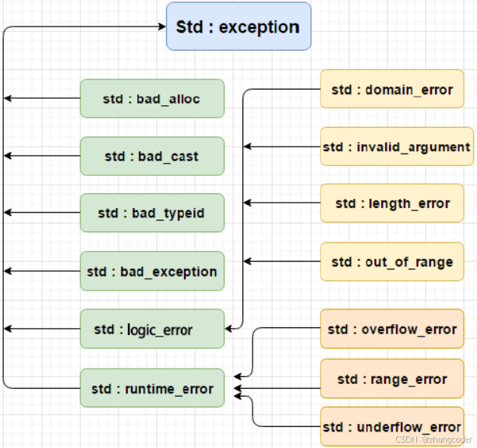Select the std : bad_alloc node

(152, 98)
